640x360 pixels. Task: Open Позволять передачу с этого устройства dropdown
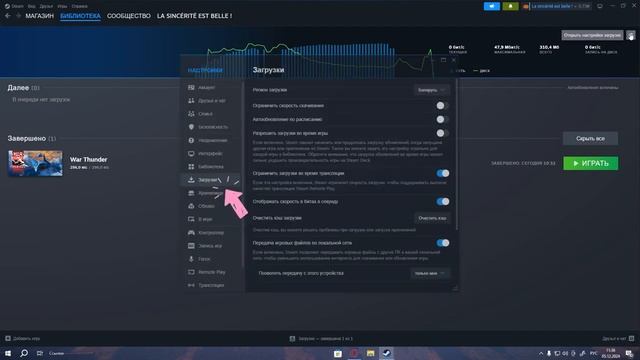[x=430, y=273]
